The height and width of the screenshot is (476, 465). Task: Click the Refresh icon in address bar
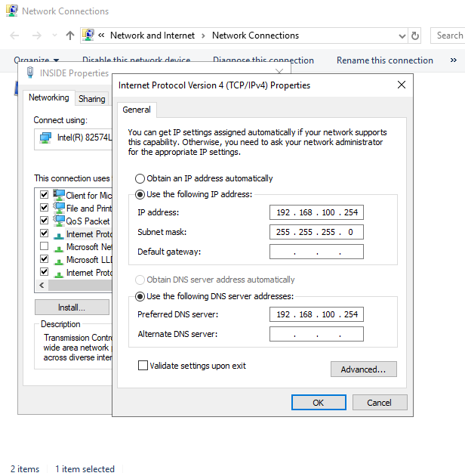tap(415, 36)
